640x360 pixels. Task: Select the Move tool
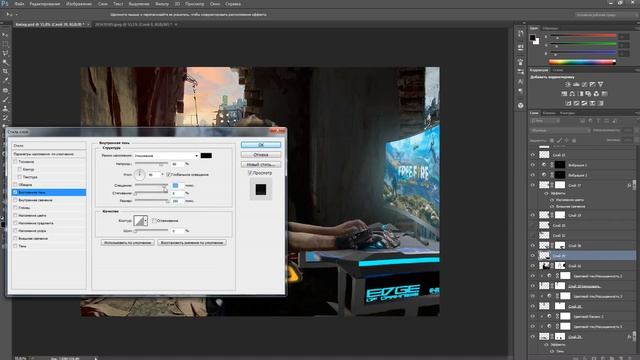(5, 35)
